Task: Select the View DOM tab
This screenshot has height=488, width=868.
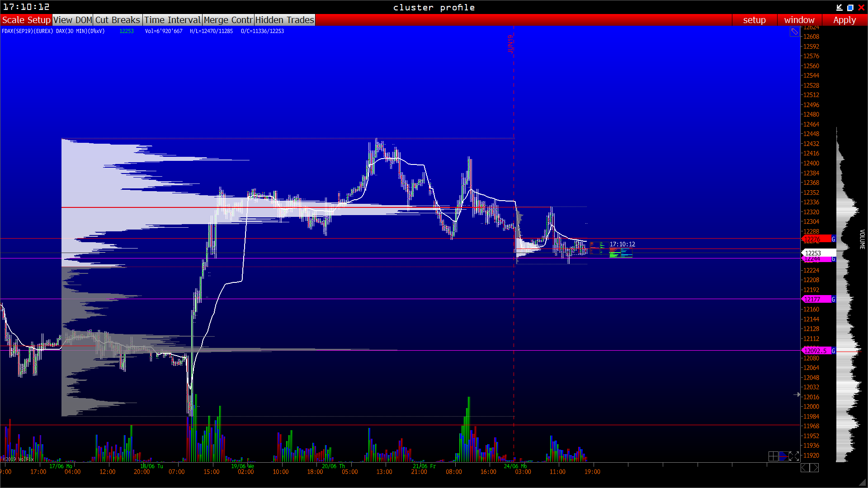Action: (73, 20)
